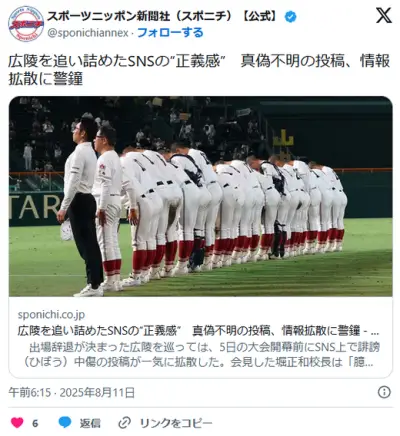Viewport: 400px width, 436px height.
Task: Click the 返信 reply label
Action: [x=90, y=423]
